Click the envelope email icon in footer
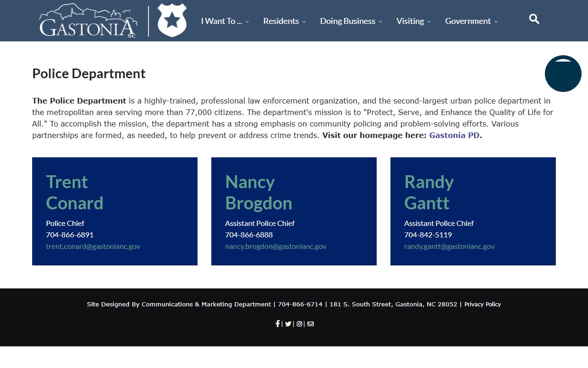 click(311, 324)
